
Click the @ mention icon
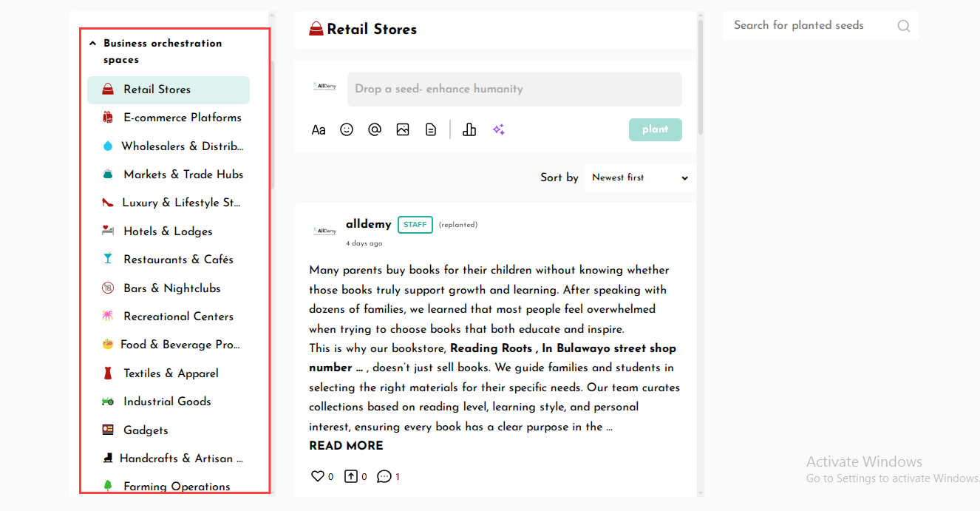pos(375,129)
